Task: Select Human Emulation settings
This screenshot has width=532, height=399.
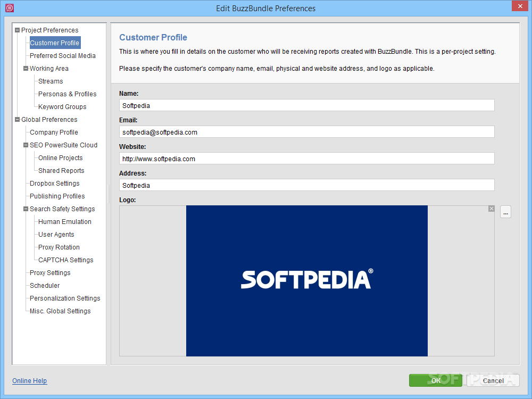Action: 65,222
